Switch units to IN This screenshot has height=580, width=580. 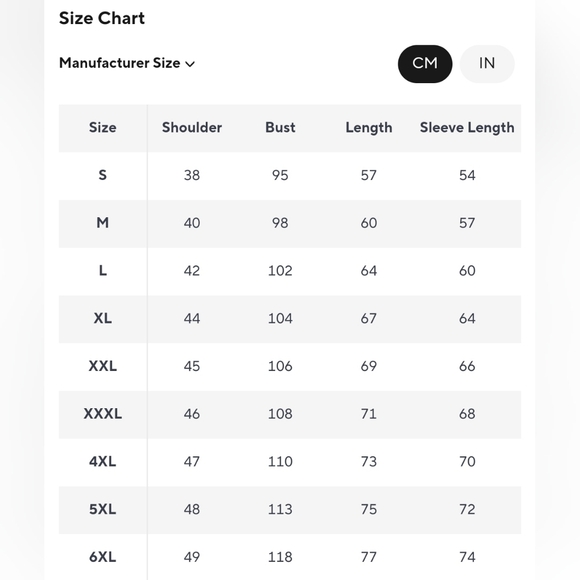[487, 64]
